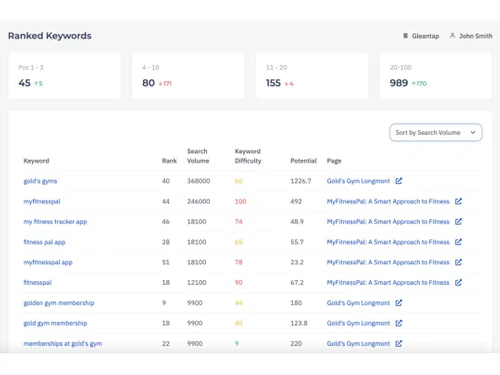Screen dimensions: 500x375
Task: Open the memberships at gold's gym keyword
Action: point(63,344)
